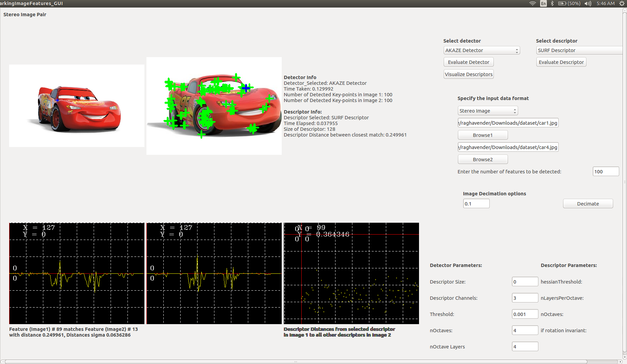This screenshot has height=364, width=627.
Task: Focus the nOctaves detector field
Action: point(525,331)
